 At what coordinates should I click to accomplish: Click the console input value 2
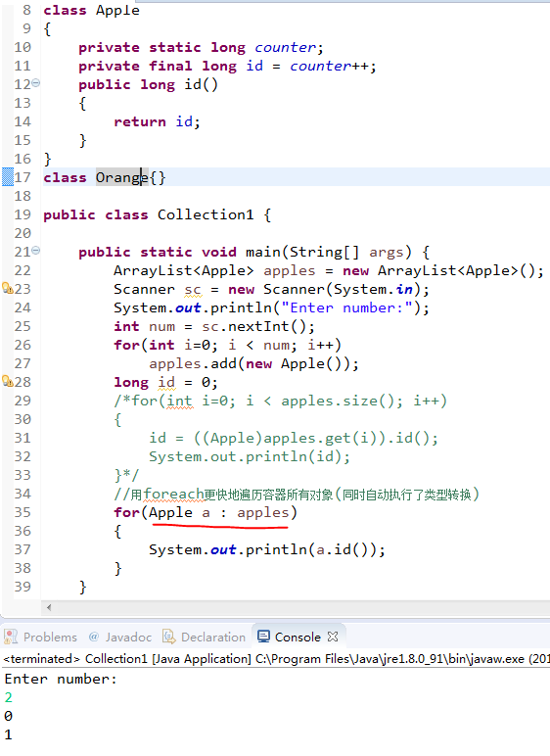[8, 697]
